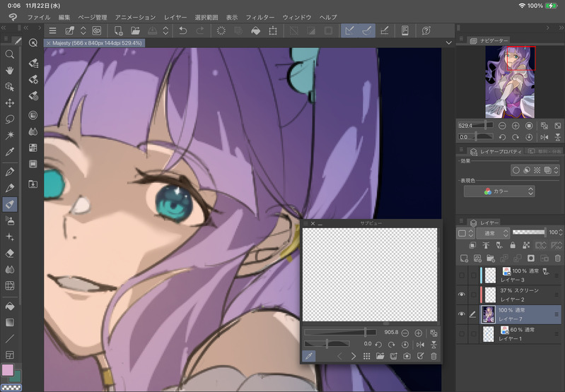Screen dimensions: 565x392
Task: Open stepper arrows beside the edit-page icon
Action: pyautogui.click(x=83, y=31)
